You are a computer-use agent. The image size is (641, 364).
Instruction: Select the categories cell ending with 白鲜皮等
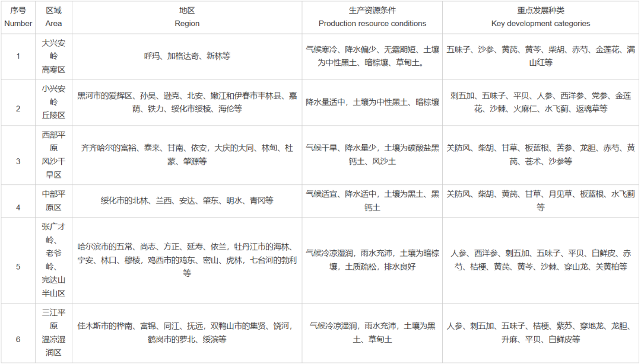pyautogui.click(x=540, y=333)
